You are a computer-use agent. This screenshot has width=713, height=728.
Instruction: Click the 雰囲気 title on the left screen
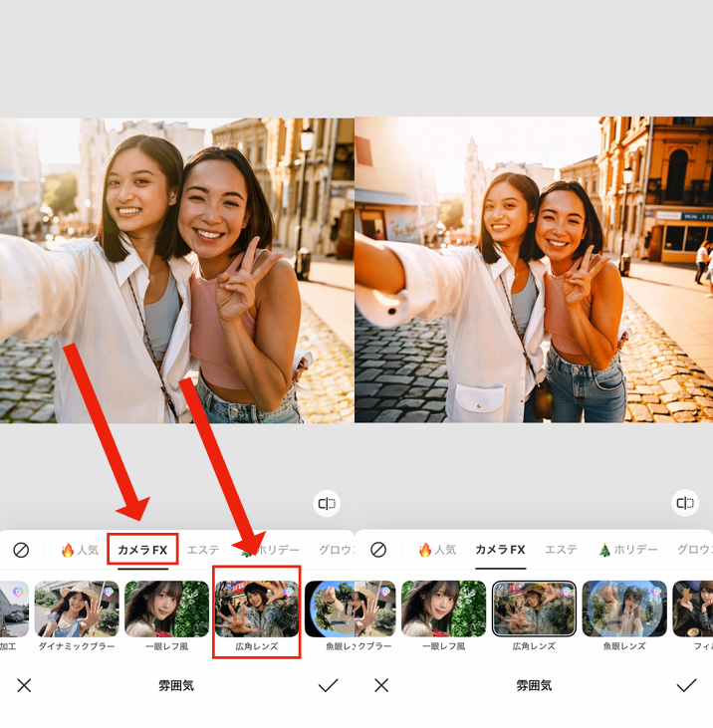click(176, 686)
